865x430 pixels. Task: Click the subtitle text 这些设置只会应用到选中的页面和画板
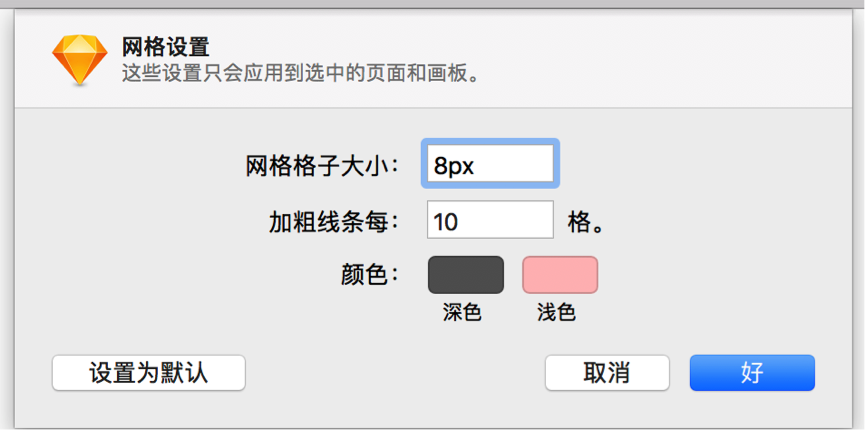click(301, 73)
